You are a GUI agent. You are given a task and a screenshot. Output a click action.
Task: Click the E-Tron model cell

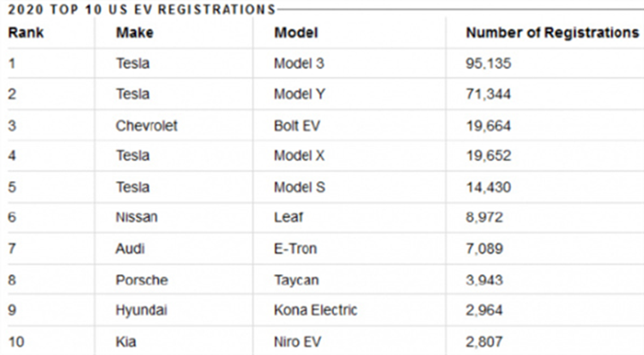click(295, 249)
